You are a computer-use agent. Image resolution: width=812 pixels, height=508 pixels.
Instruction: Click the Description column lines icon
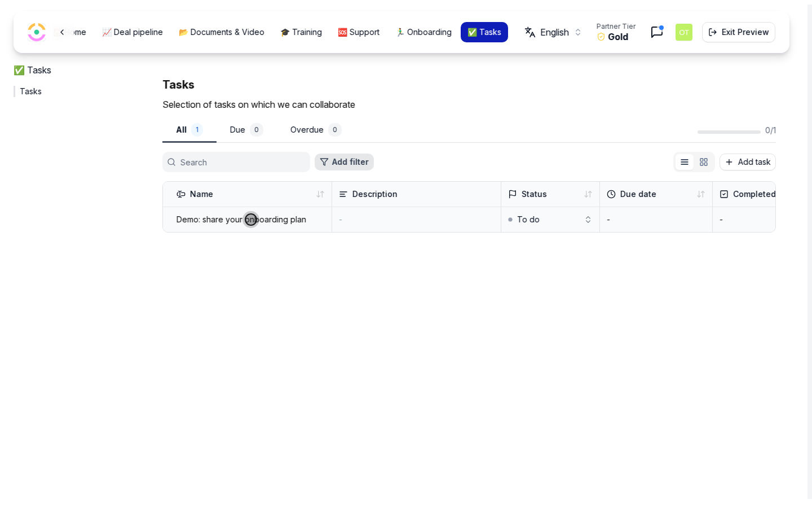343,194
